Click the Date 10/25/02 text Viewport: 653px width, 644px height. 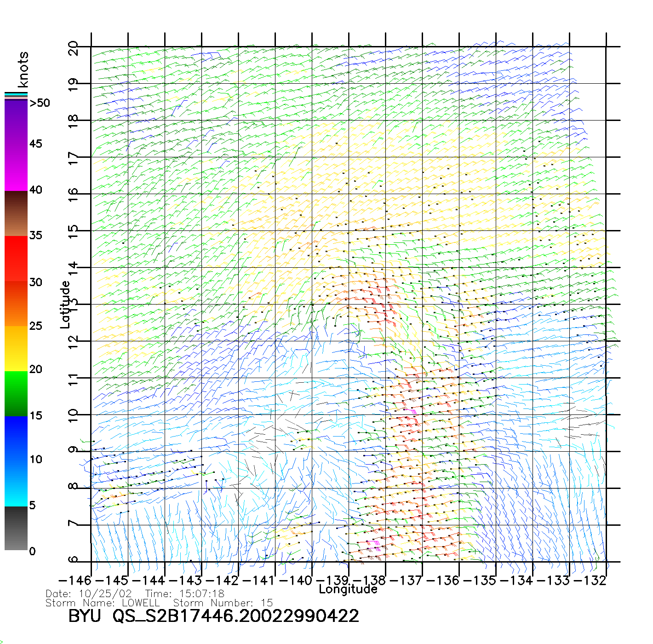(89, 594)
